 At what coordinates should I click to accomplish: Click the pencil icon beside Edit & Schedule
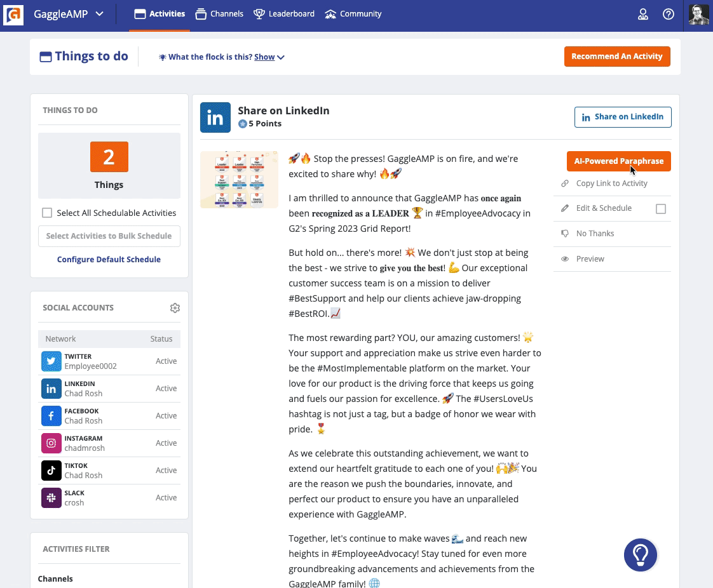pyautogui.click(x=565, y=208)
